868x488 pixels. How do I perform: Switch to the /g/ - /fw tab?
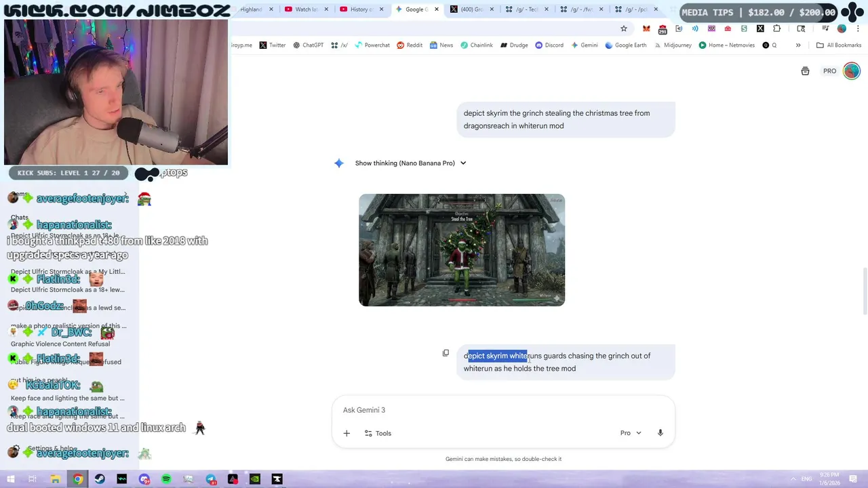(x=581, y=9)
